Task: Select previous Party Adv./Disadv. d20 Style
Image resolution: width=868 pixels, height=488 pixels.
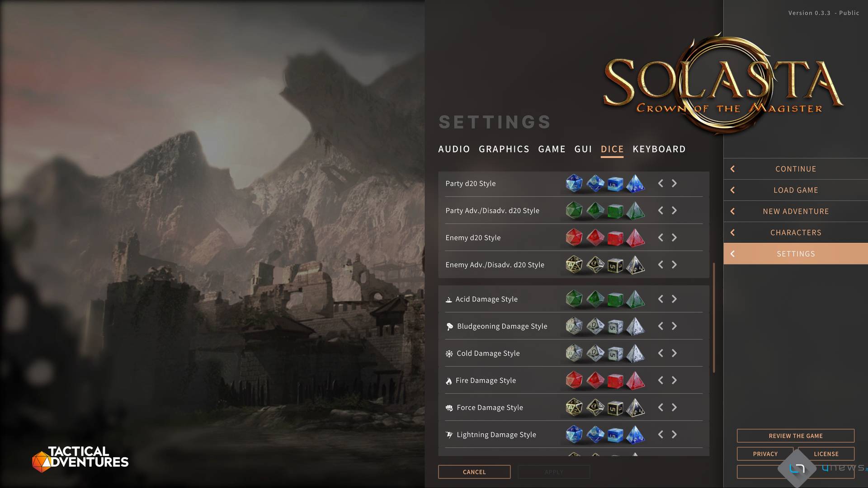Action: (x=660, y=211)
